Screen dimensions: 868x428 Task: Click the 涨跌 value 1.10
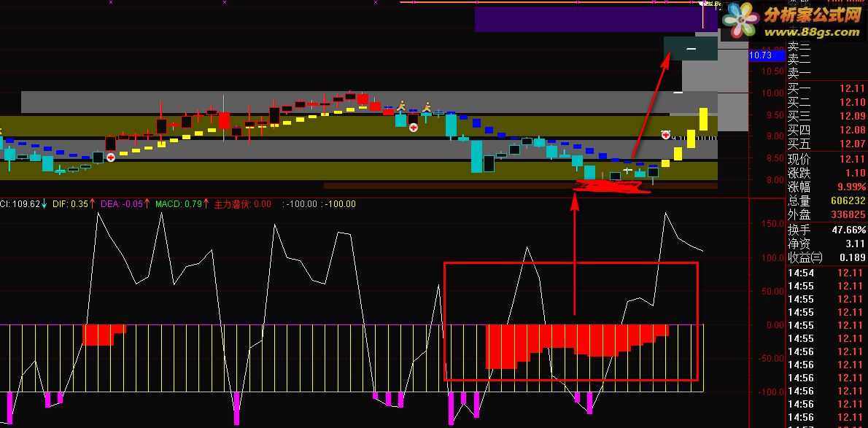856,173
